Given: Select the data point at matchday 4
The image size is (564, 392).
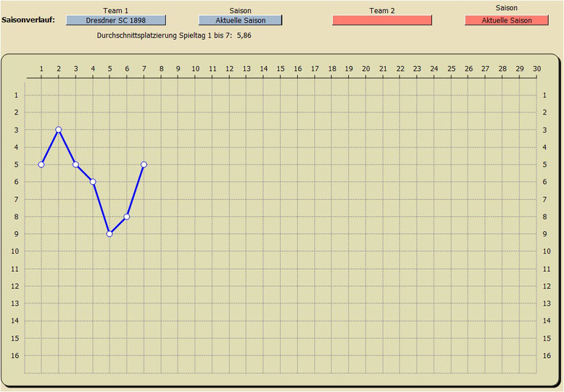Looking at the screenshot, I should coord(93,182).
